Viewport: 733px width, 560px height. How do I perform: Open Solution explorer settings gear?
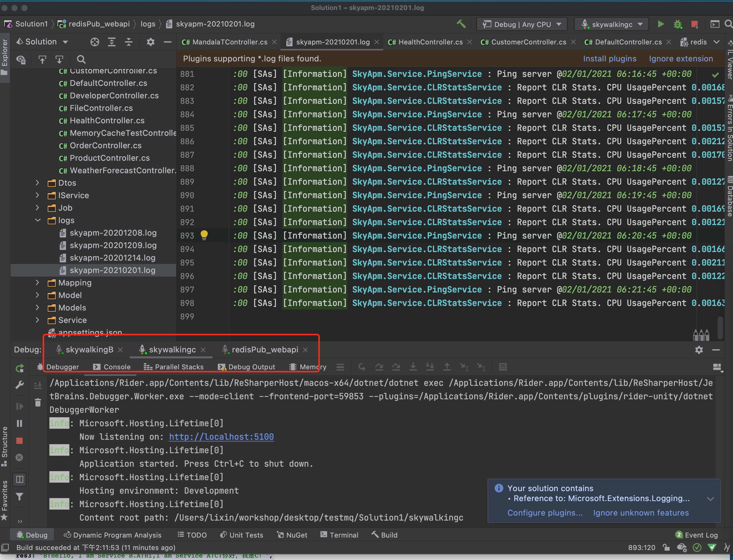tap(151, 42)
